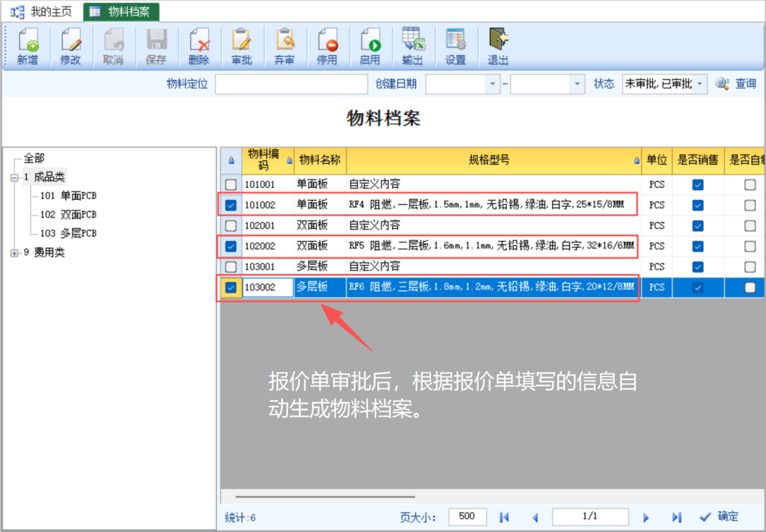Click the 弃审 (Unapprove) toolbar icon
Image resolution: width=766 pixels, height=532 pixels.
284,46
